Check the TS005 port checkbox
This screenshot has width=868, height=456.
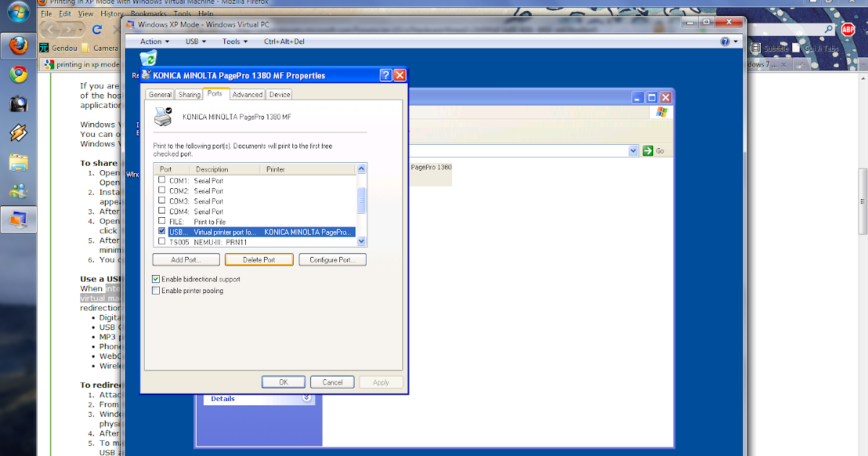(x=162, y=242)
